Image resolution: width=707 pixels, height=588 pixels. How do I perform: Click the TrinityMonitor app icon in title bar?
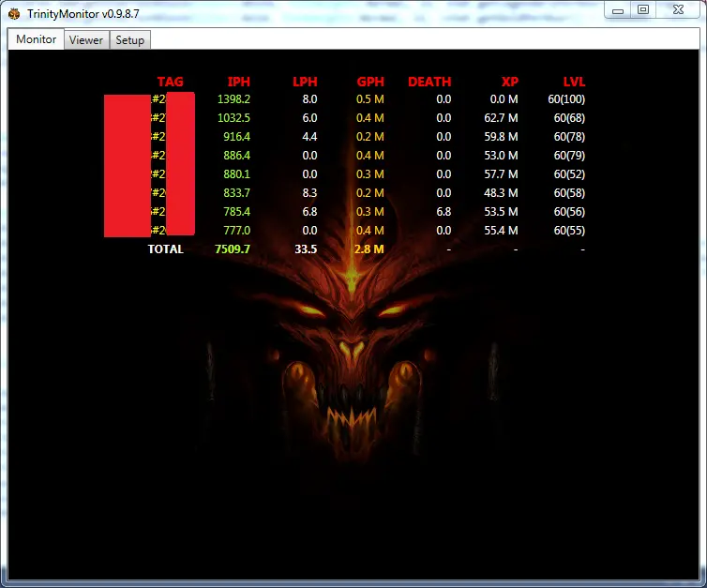point(14,10)
